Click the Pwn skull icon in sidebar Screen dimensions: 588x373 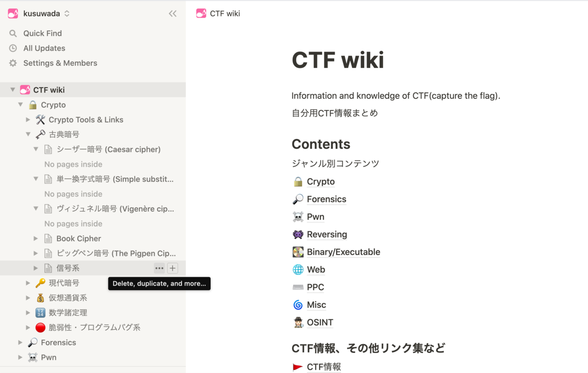click(33, 357)
